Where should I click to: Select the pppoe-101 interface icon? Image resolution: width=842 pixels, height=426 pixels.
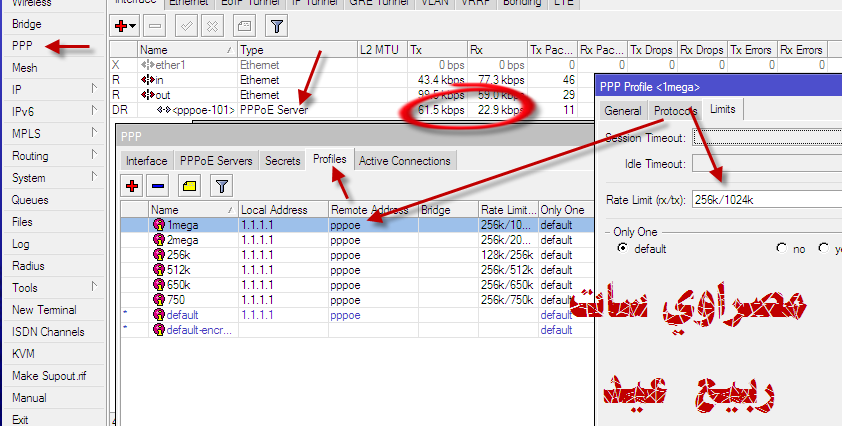164,110
